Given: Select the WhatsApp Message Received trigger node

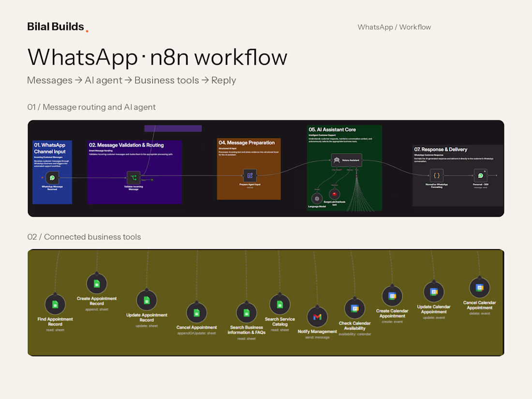Looking at the screenshot, I should (52, 177).
